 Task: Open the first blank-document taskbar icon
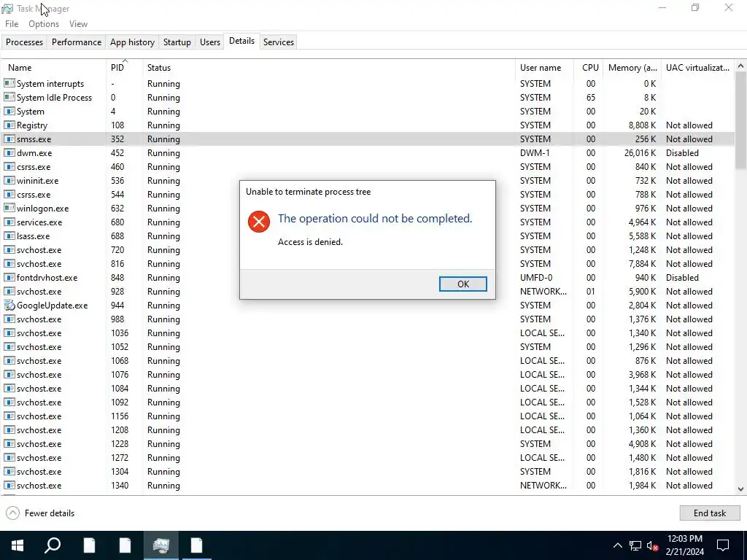[89, 545]
